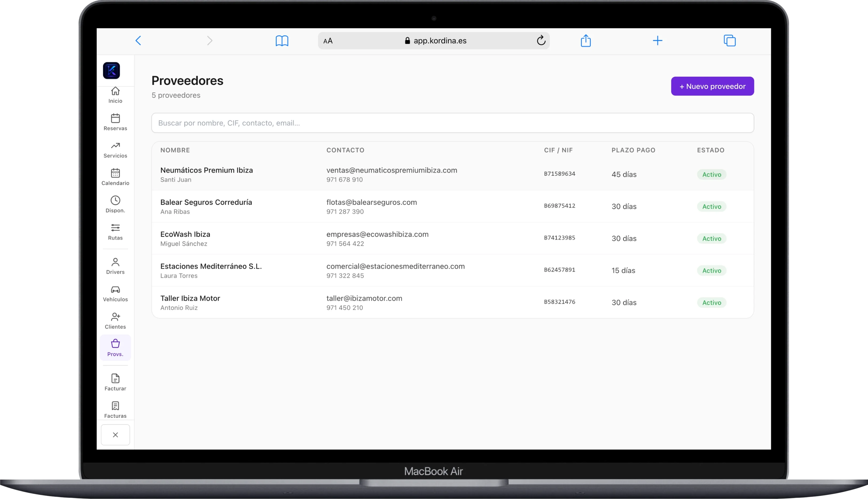Image resolution: width=868 pixels, height=499 pixels.
Task: Click the Kordina logo icon
Action: [x=111, y=71]
